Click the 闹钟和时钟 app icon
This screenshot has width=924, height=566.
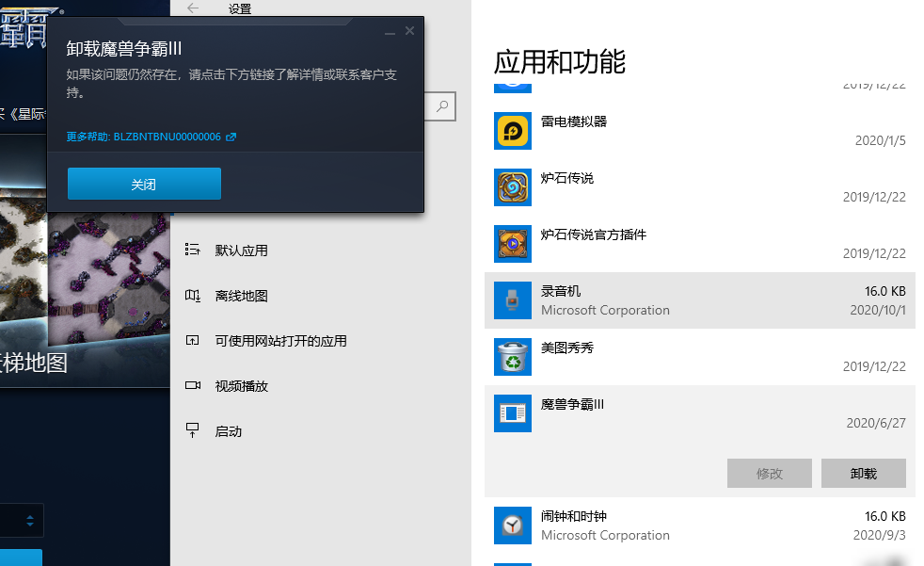[x=513, y=526]
